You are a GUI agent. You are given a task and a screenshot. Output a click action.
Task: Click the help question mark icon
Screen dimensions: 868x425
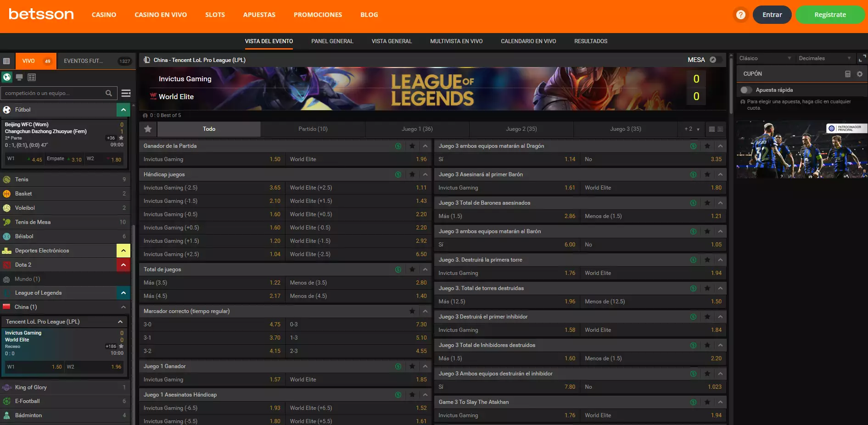(x=740, y=15)
